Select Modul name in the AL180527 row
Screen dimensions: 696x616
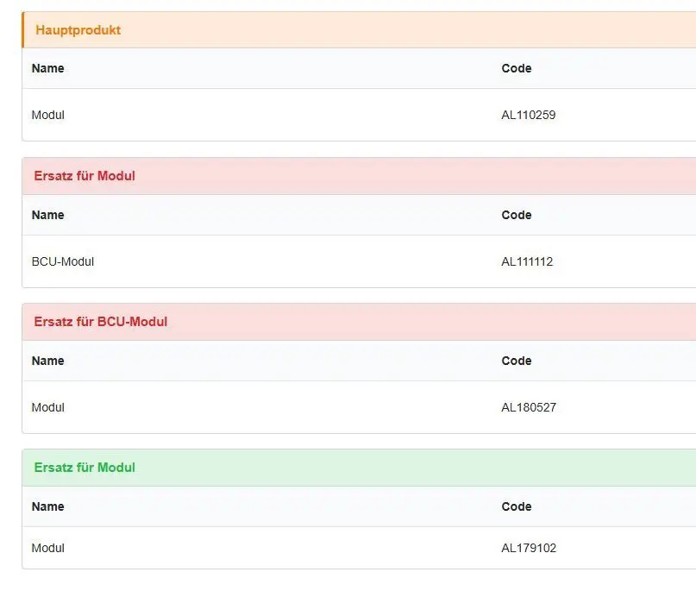pos(48,407)
